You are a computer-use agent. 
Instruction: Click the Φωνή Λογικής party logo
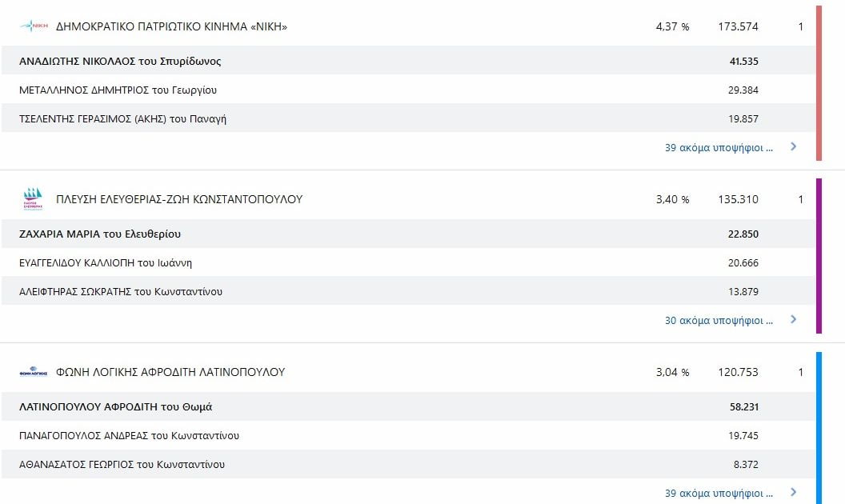[x=34, y=371]
